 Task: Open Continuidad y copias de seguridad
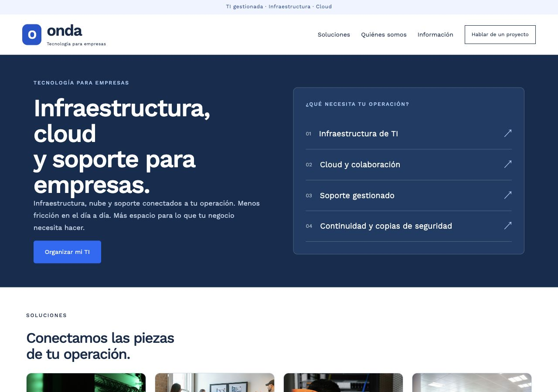click(x=409, y=226)
